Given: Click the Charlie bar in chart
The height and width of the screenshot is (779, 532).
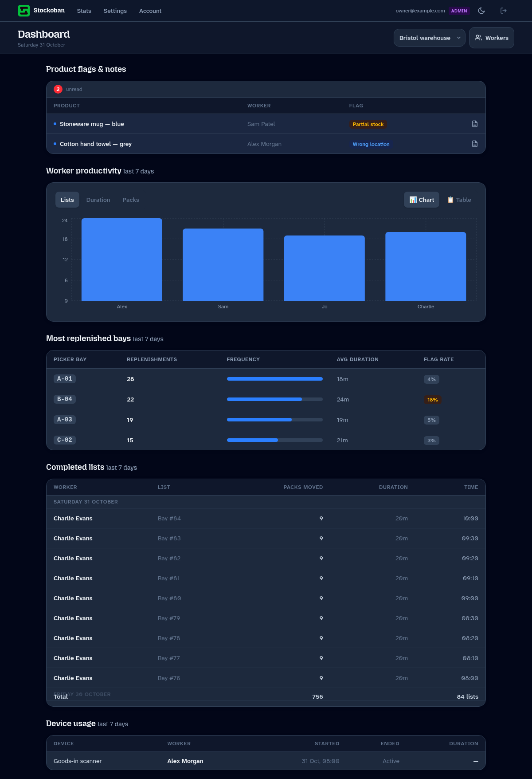Looking at the screenshot, I should (426, 266).
